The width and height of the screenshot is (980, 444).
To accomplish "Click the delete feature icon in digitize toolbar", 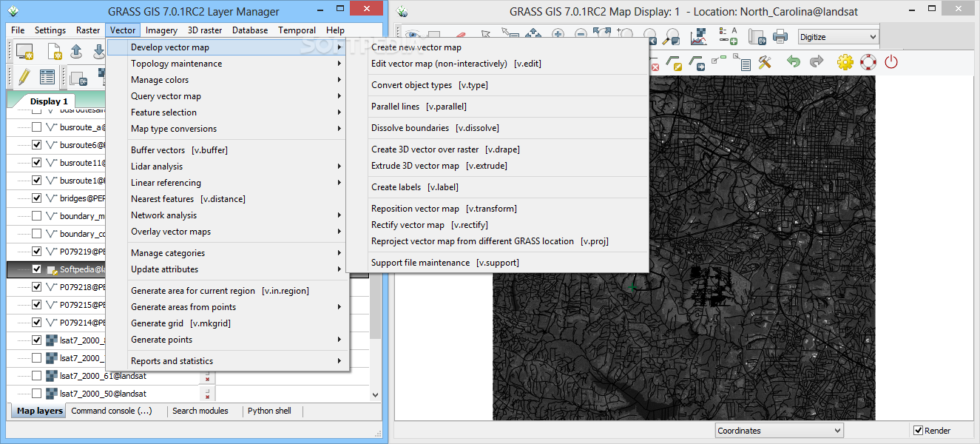I will point(655,65).
